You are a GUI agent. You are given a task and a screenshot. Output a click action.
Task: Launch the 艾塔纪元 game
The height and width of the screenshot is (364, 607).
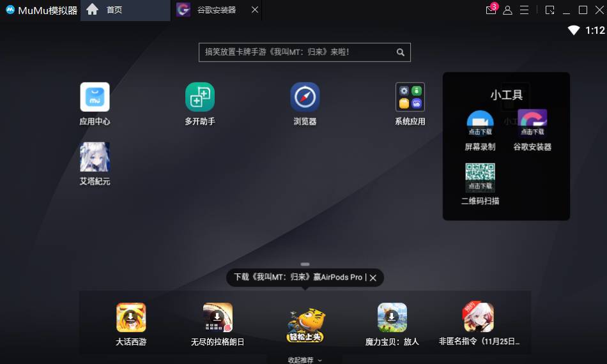pos(95,157)
